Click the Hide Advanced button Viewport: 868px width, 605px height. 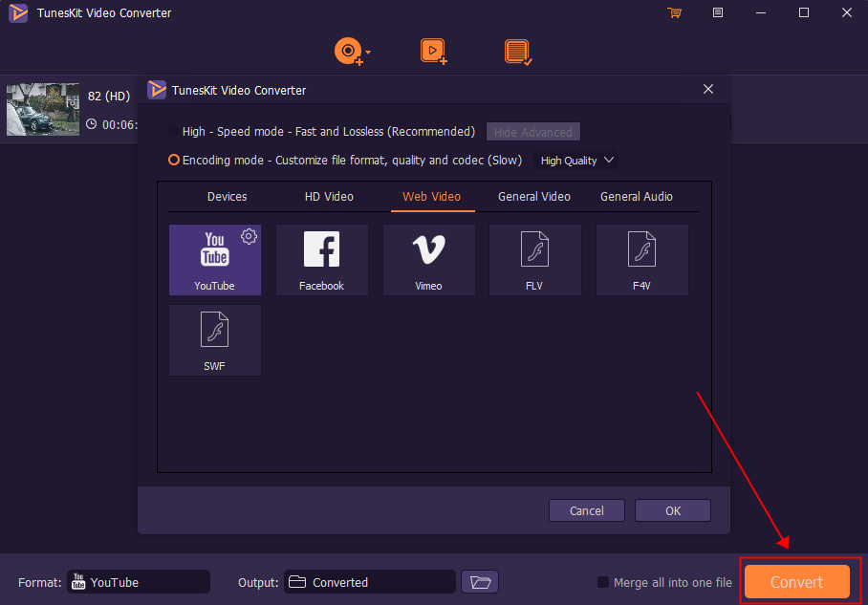[533, 132]
